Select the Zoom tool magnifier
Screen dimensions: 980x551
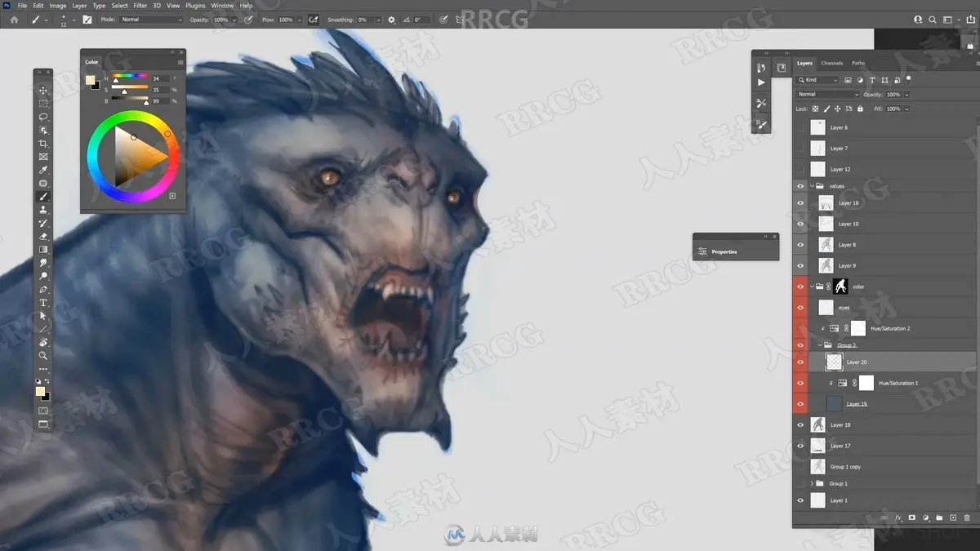click(43, 355)
